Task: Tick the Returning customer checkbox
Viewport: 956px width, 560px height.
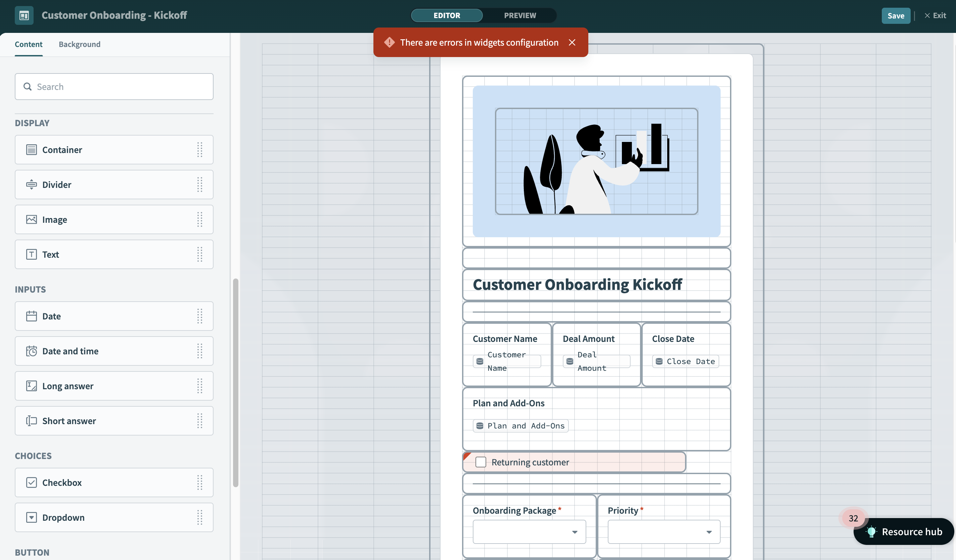Action: click(x=481, y=462)
